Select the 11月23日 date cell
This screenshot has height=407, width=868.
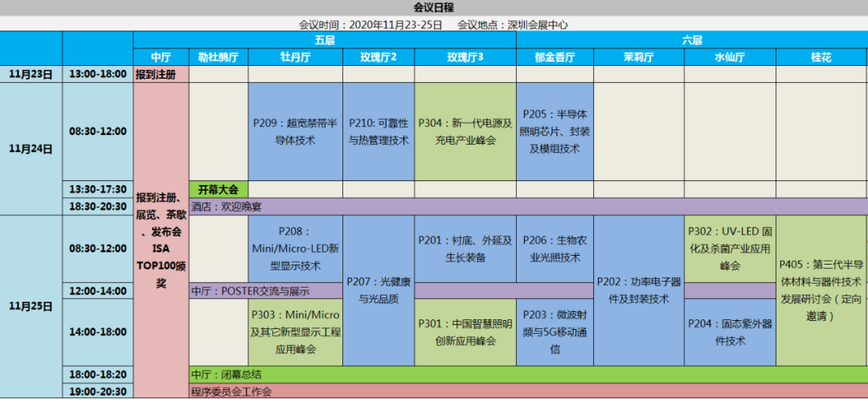click(x=31, y=74)
